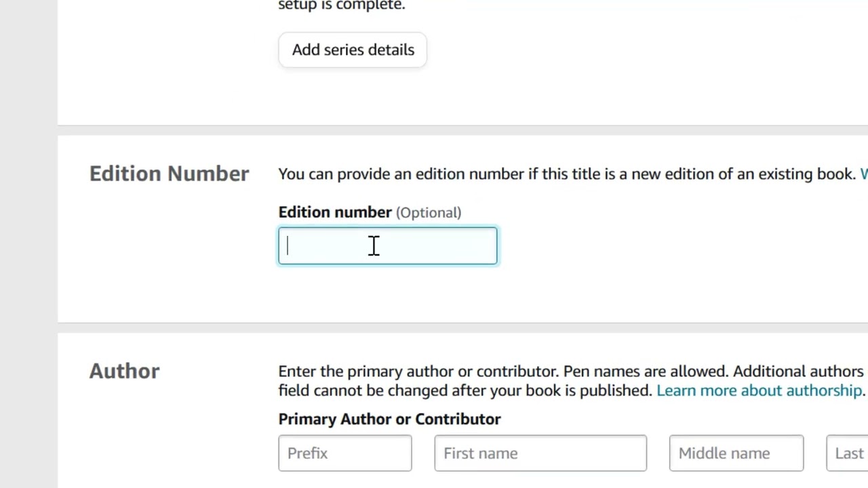
Task: Click the bold 'Edition number' field label
Action: [335, 212]
